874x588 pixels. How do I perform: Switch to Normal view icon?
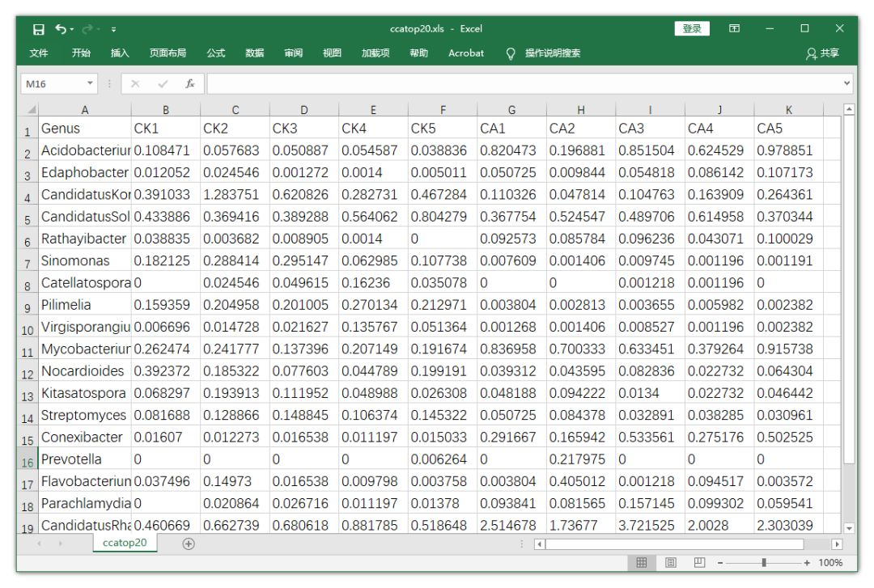[642, 562]
